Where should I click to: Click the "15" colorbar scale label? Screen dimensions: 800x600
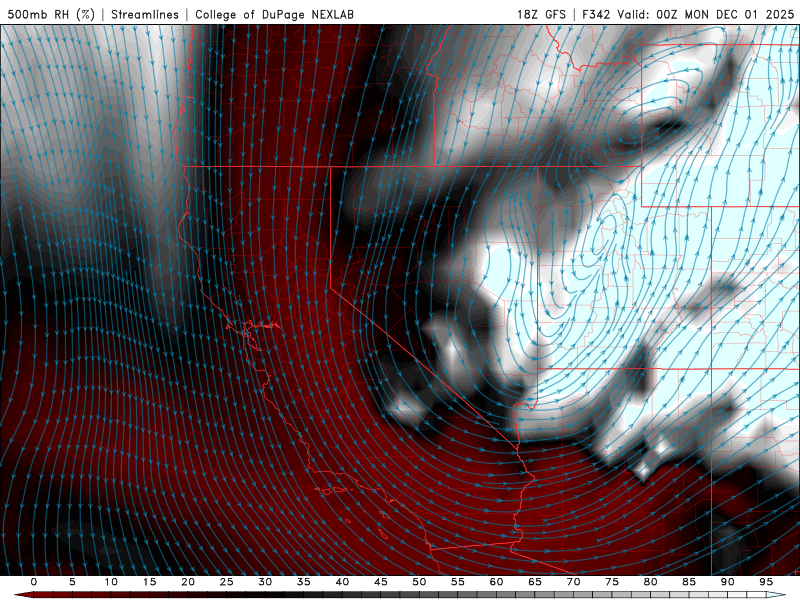tap(149, 582)
